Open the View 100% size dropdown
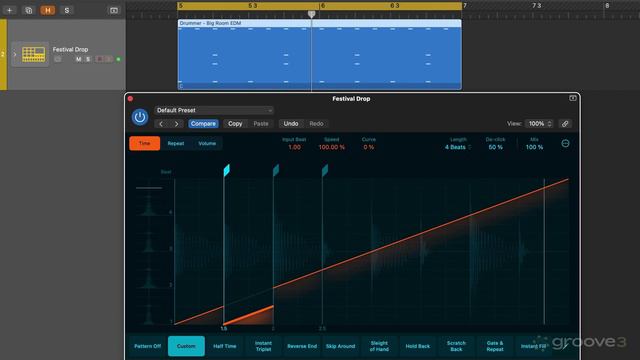The width and height of the screenshot is (640, 360). pyautogui.click(x=539, y=124)
